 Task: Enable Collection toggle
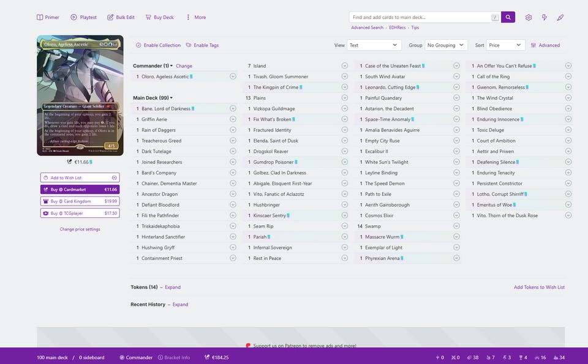[x=158, y=45]
